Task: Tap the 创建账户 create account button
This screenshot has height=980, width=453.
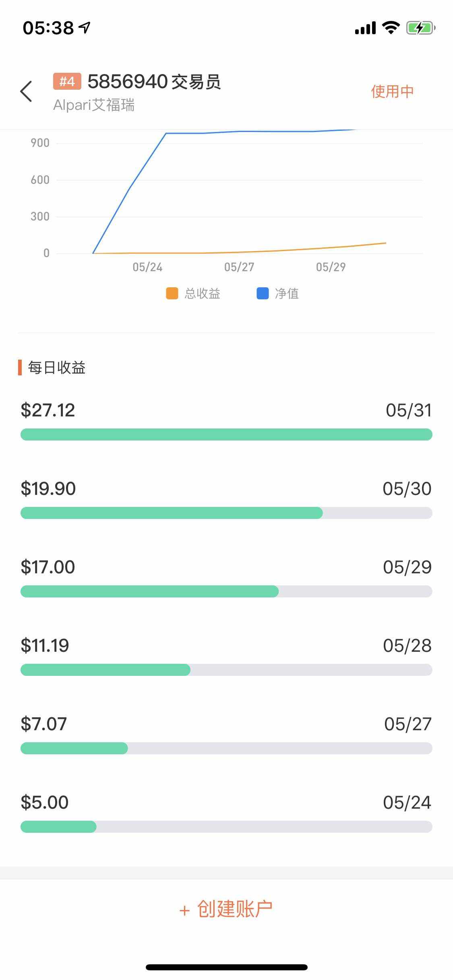Action: [226, 909]
